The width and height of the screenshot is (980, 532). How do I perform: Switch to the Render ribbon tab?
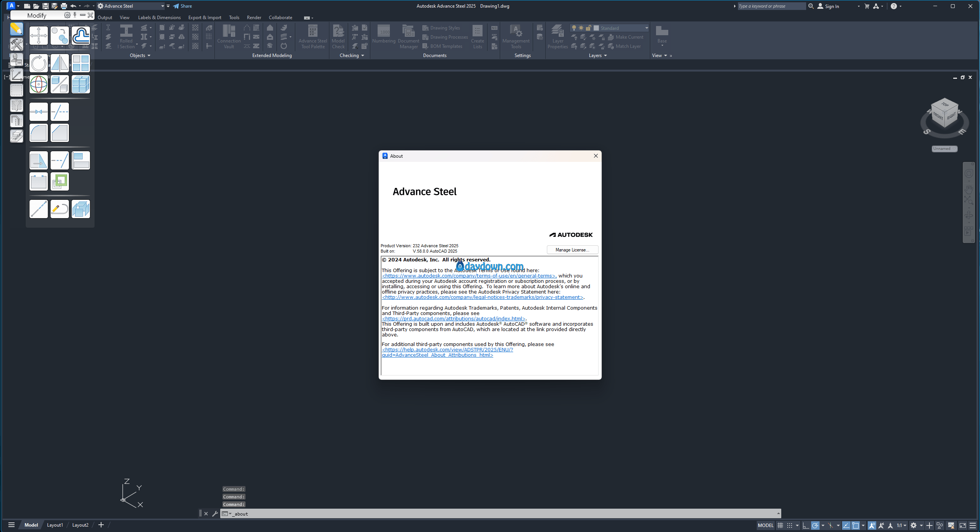254,18
